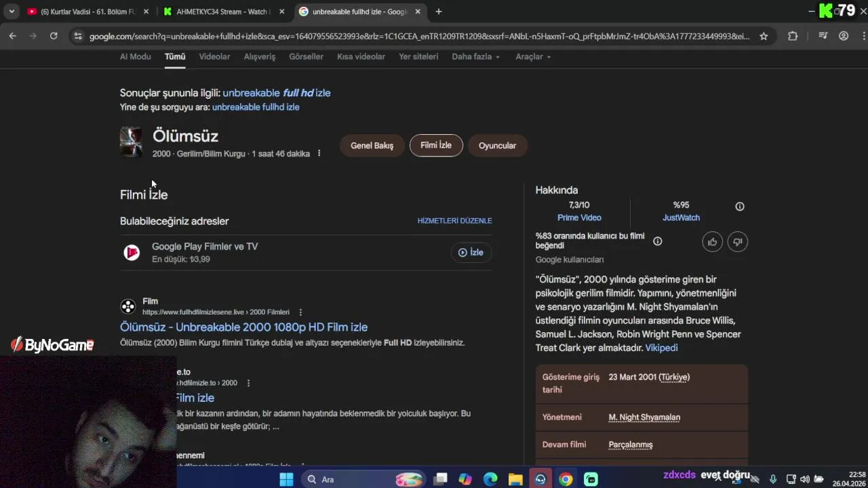Reload the Google search page
This screenshot has width=868, height=488.
click(54, 36)
